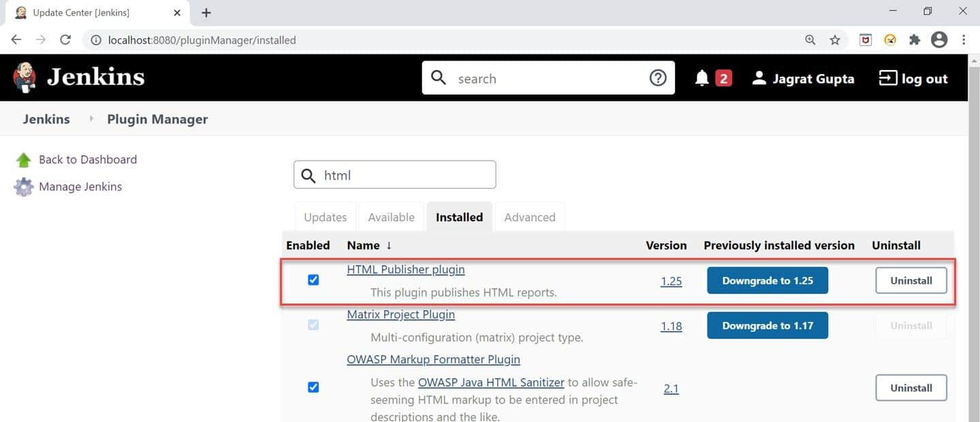Viewport: 980px width, 422px height.
Task: Click the notifications bell icon
Action: point(702,78)
